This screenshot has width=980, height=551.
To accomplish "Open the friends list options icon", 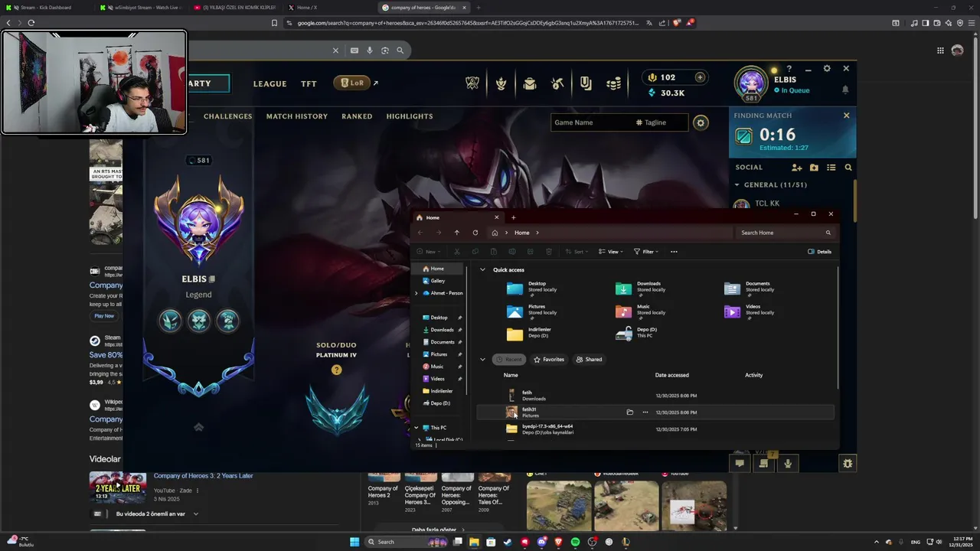I will (x=831, y=168).
